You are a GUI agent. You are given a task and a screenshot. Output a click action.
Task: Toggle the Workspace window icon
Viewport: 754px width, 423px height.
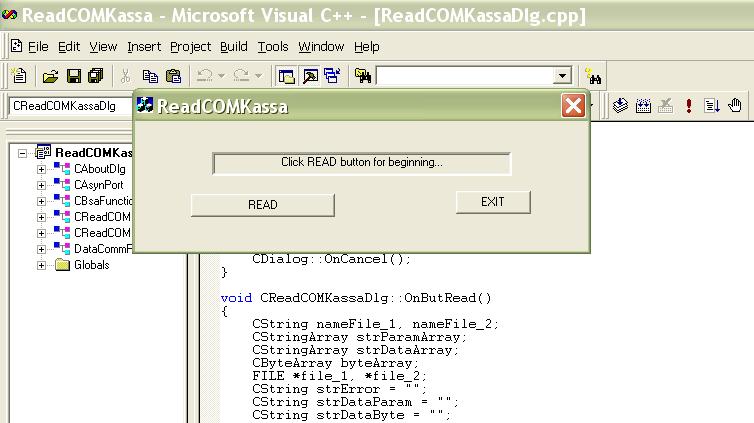pos(287,76)
